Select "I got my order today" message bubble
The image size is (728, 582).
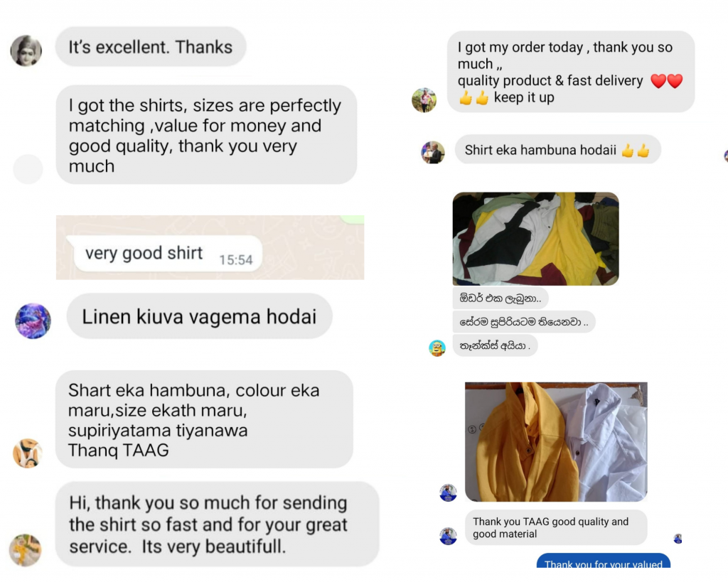pos(571,72)
